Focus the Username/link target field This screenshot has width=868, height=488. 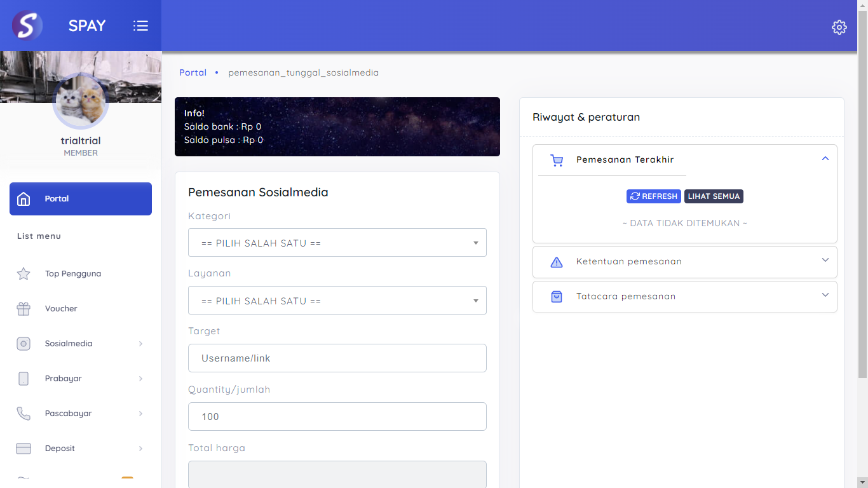click(x=337, y=358)
